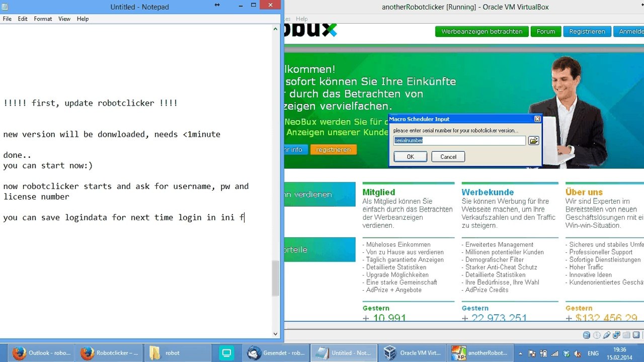Screen dimensions: 644x362
Task: Open the Werbekunde heading link
Action: coord(488,192)
